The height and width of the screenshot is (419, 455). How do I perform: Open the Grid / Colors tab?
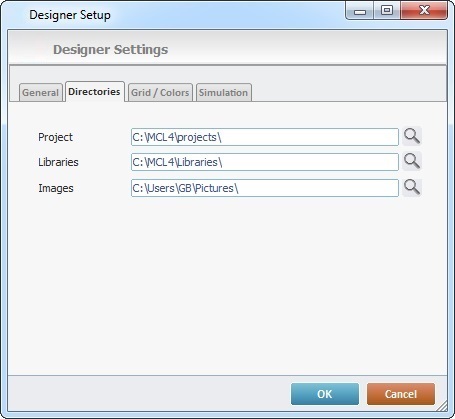coord(160,92)
